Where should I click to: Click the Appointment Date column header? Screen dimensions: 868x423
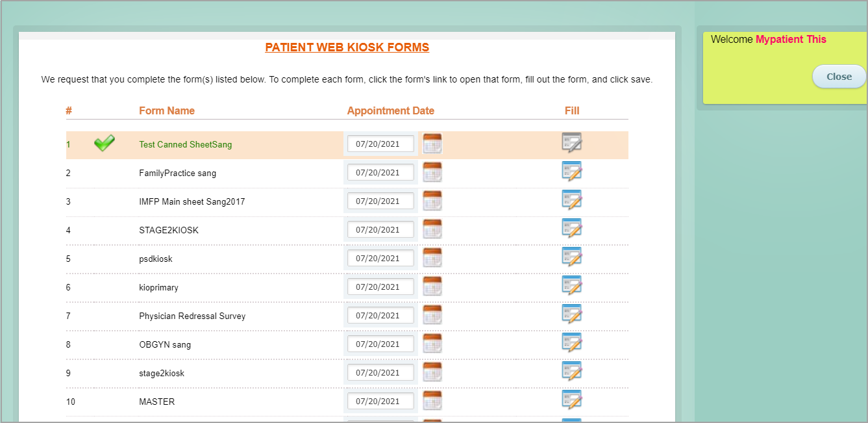click(x=390, y=110)
